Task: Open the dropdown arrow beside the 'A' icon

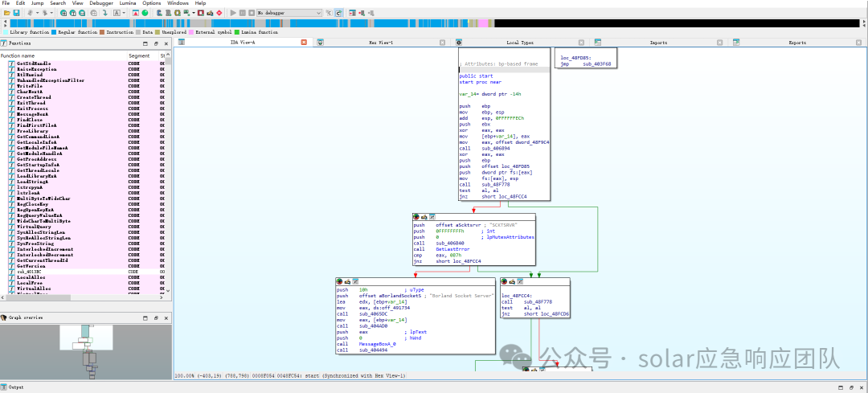Action: (124, 12)
